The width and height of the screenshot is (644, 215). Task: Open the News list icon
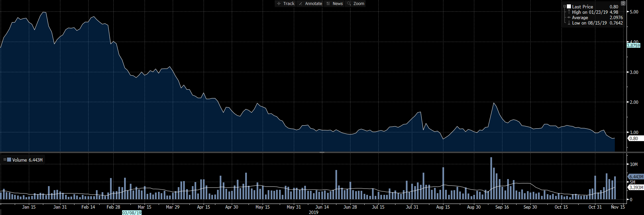328,4
